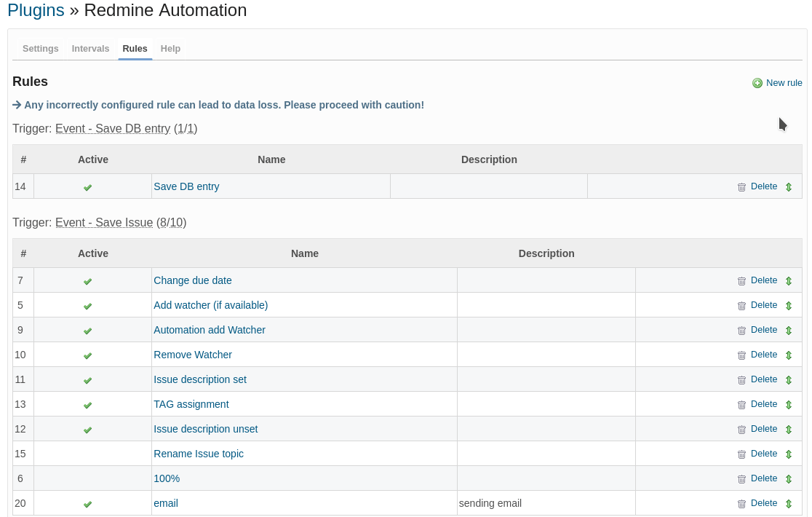Toggle active checkmark for email rule
Image resolution: width=812 pixels, height=517 pixels.
tap(87, 504)
